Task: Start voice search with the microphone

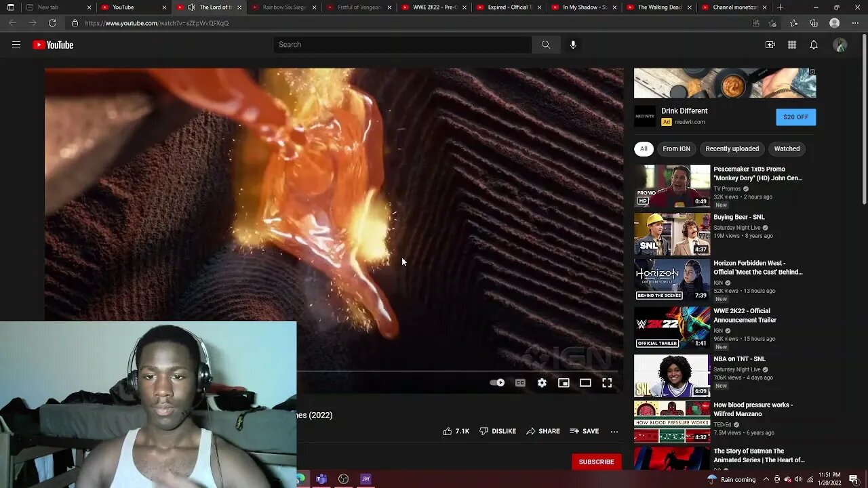Action: point(573,45)
